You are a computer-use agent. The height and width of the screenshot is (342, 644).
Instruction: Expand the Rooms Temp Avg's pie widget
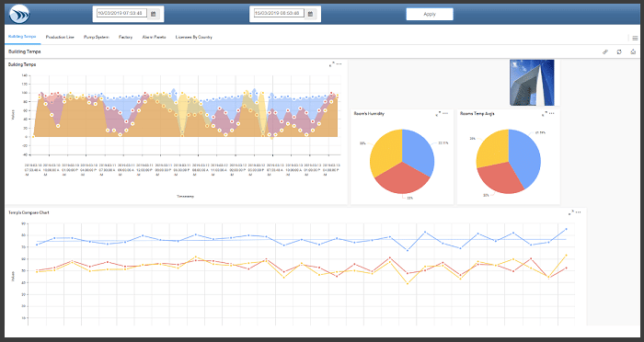(x=545, y=114)
